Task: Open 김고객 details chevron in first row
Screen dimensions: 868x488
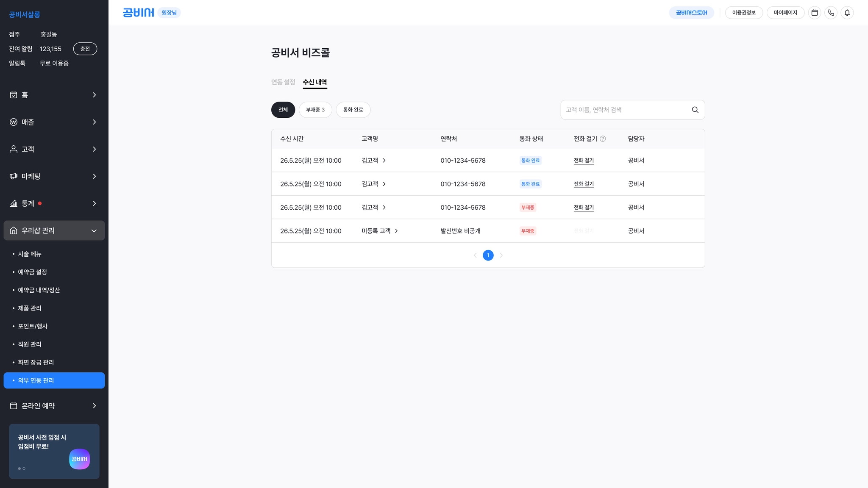Action: 384,161
